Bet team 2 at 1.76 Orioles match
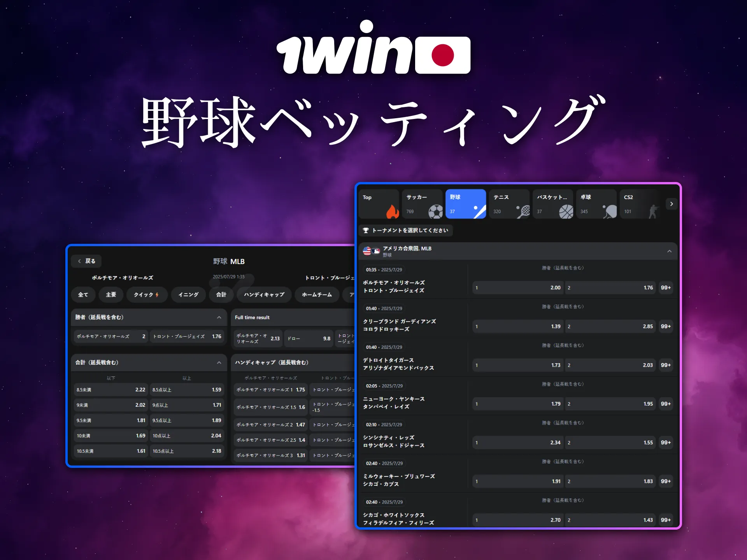The image size is (747, 560). pyautogui.click(x=610, y=288)
